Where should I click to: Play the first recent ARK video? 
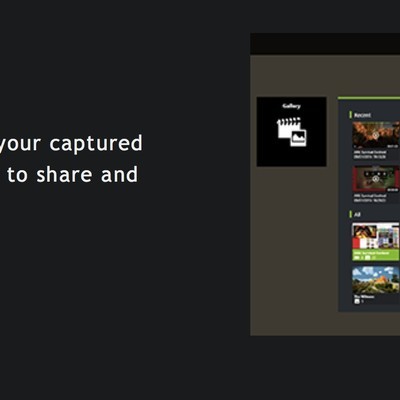pos(376,135)
